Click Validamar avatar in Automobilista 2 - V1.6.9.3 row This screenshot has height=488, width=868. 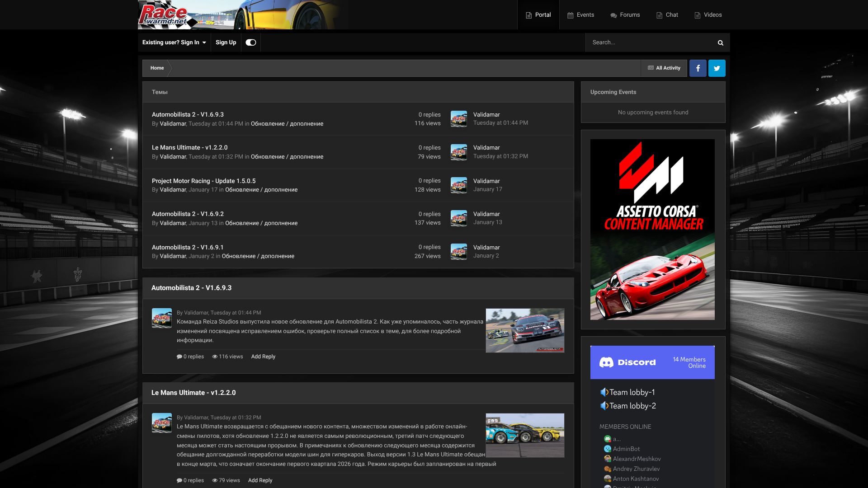tap(458, 119)
